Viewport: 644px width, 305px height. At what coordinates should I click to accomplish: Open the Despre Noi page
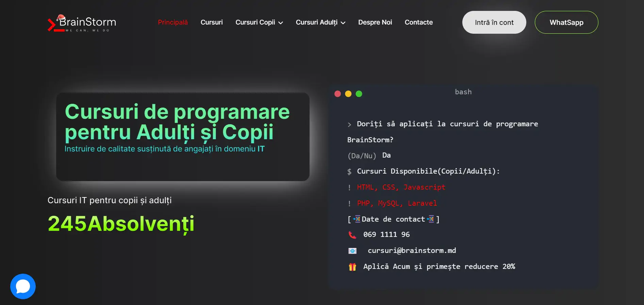coord(375,22)
